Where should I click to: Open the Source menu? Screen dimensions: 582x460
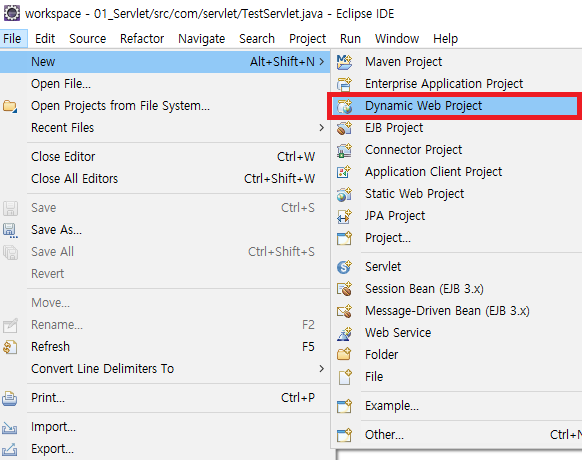[88, 39]
